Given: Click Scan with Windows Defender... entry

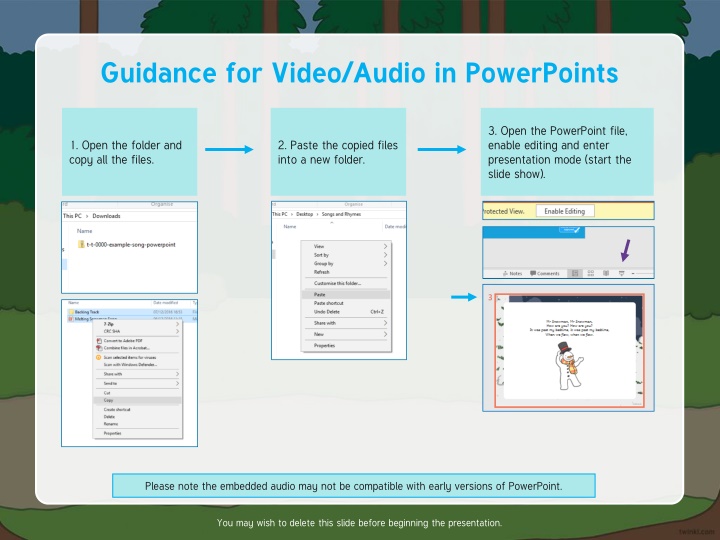Looking at the screenshot, I should (137, 365).
